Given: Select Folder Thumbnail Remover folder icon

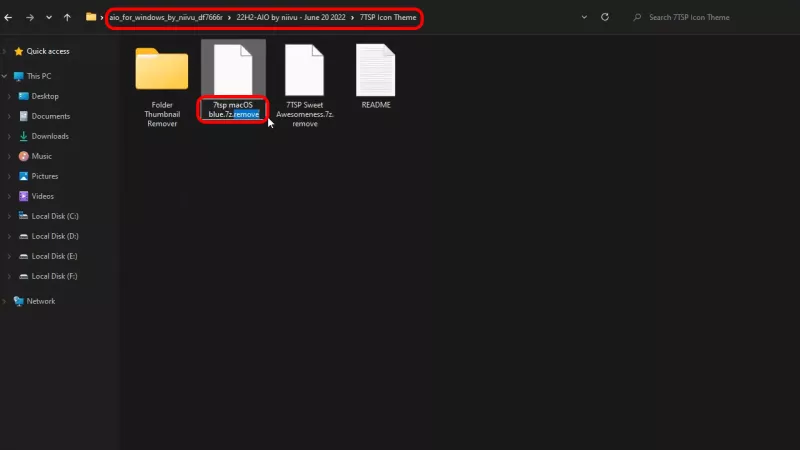Looking at the screenshot, I should (162, 69).
